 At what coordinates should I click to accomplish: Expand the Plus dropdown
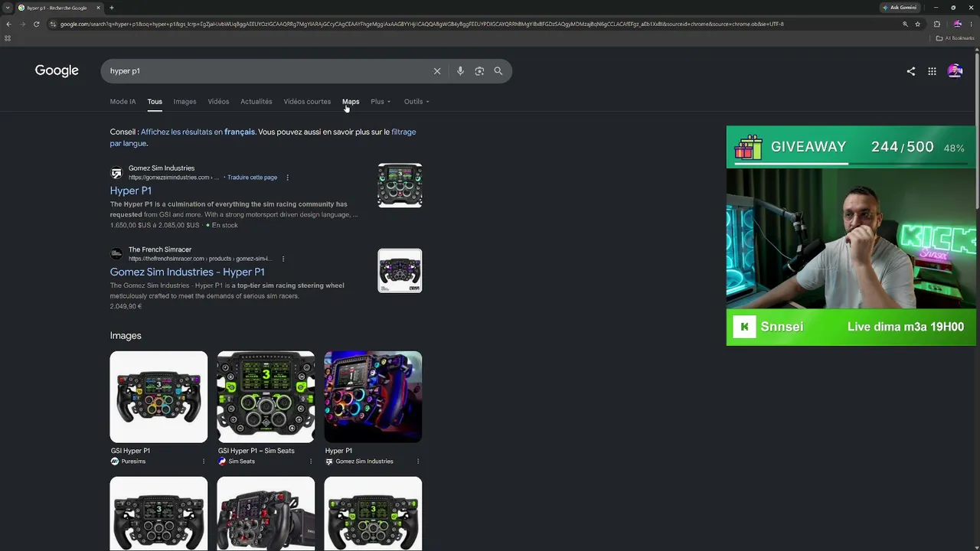pos(381,102)
